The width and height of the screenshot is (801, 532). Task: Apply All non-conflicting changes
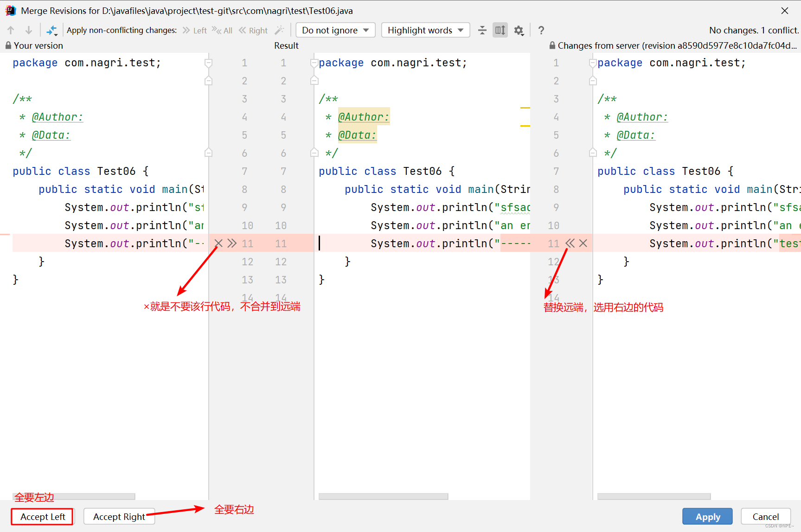[x=222, y=30]
